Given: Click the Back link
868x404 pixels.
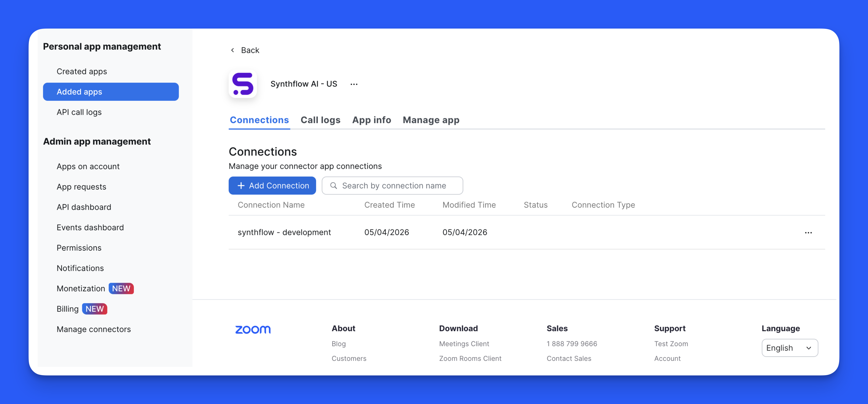Looking at the screenshot, I should [250, 50].
